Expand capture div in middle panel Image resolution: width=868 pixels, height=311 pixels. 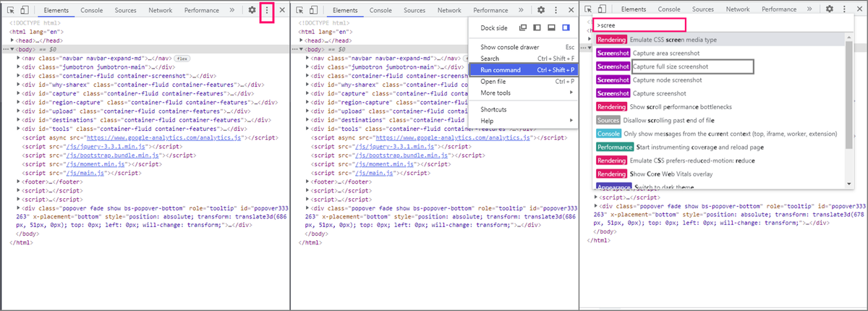tap(308, 93)
